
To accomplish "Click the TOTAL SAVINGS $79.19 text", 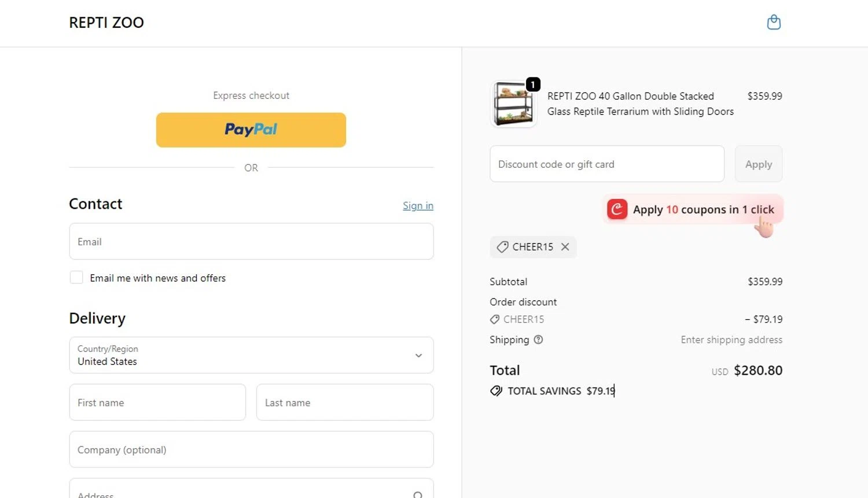I will click(561, 391).
